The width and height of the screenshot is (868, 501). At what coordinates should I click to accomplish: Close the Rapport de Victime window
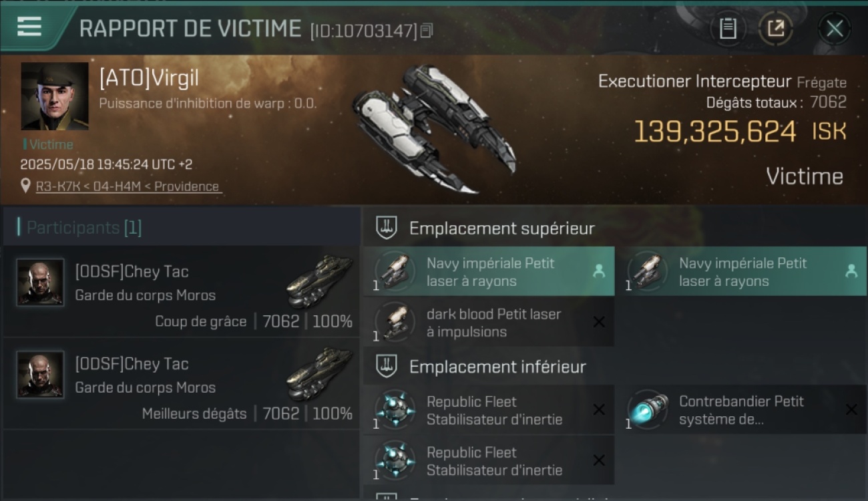(x=835, y=29)
